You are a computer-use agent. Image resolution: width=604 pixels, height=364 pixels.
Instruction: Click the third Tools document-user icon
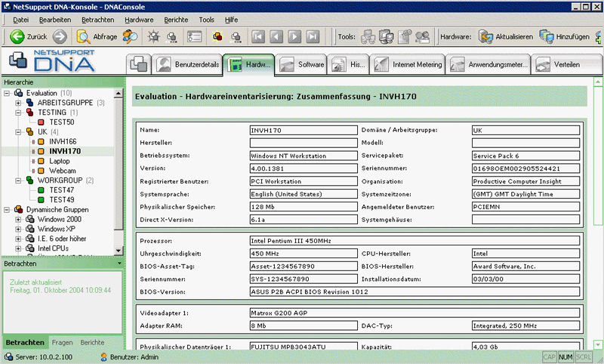point(405,36)
